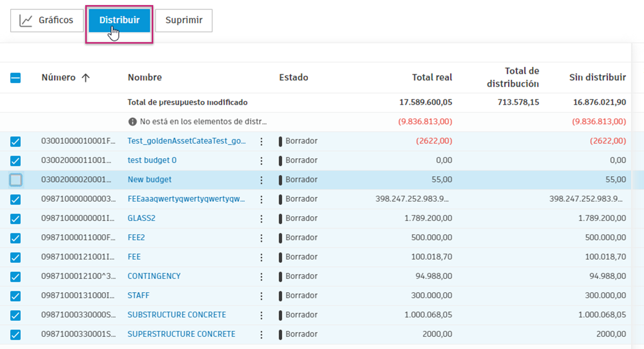Open the three-dot menu for STAFF
Screen dimensions: 644x349
[x=261, y=296]
